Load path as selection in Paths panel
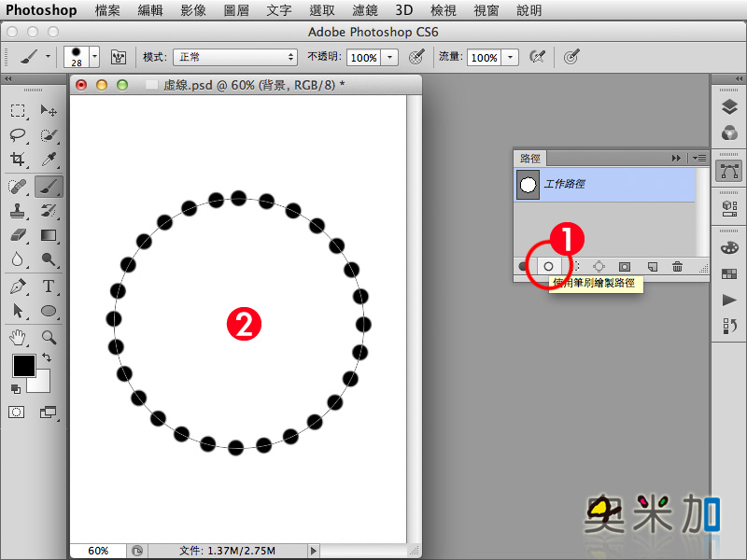747x560 pixels. pyautogui.click(x=574, y=267)
